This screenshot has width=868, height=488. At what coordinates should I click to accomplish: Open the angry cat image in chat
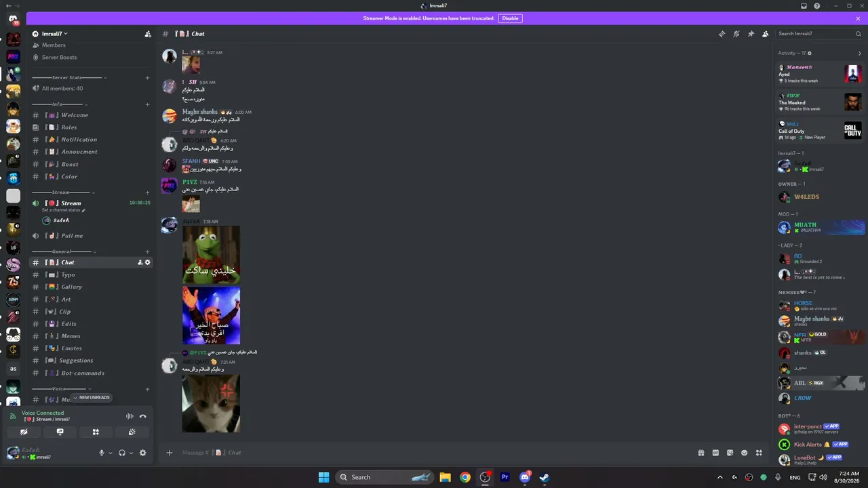pyautogui.click(x=211, y=404)
